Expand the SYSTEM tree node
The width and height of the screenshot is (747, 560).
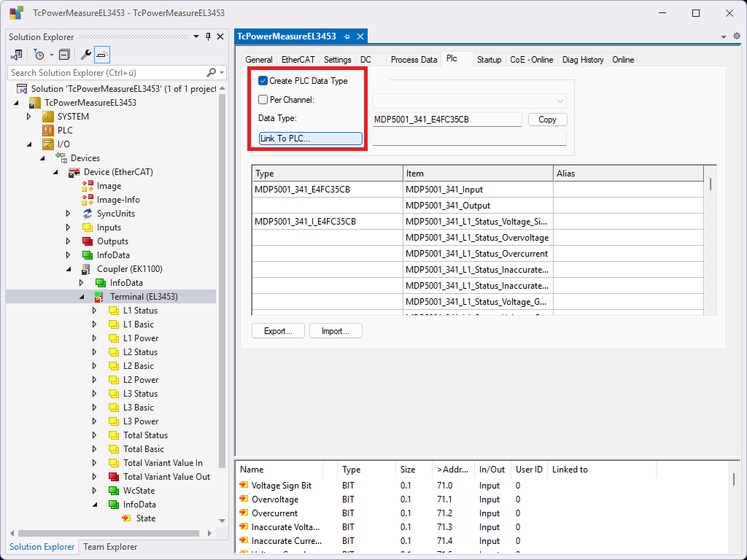tap(29, 117)
